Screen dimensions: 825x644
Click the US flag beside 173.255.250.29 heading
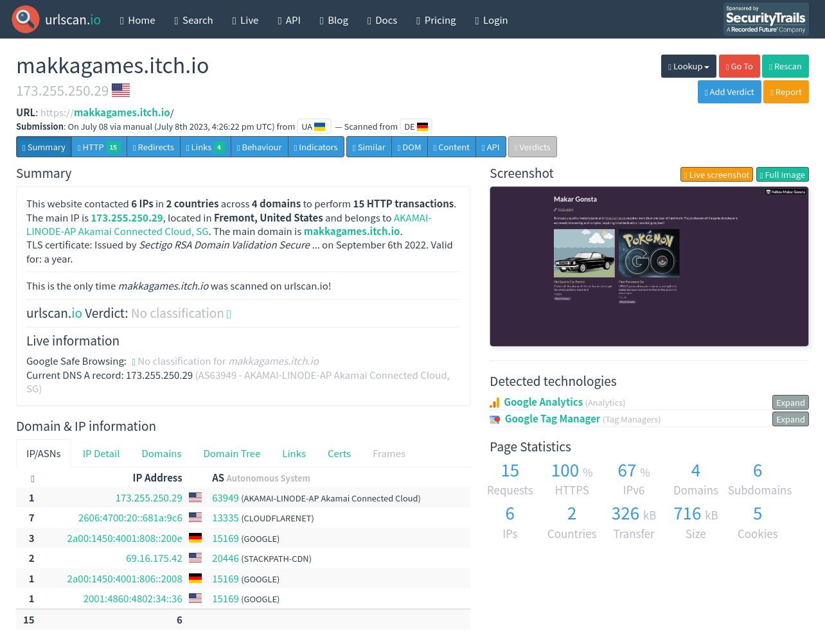[121, 91]
